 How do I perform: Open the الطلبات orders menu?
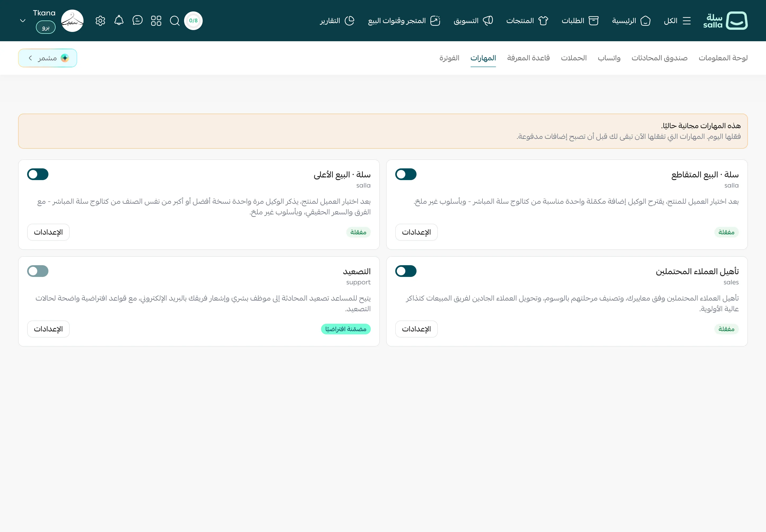pyautogui.click(x=580, y=21)
